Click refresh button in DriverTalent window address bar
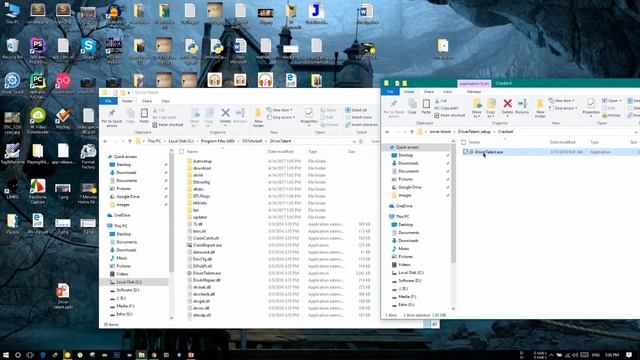This screenshot has height=360, width=640. (361, 141)
